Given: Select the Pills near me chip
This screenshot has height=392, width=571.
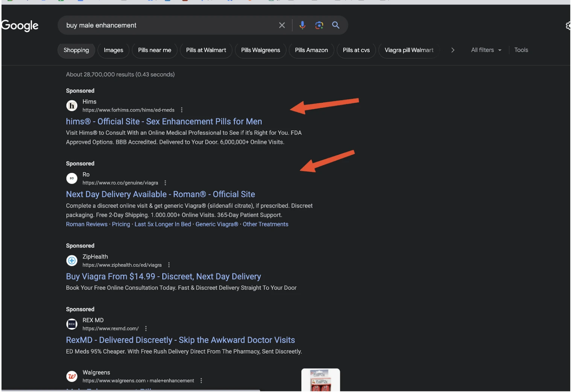Looking at the screenshot, I should [155, 50].
